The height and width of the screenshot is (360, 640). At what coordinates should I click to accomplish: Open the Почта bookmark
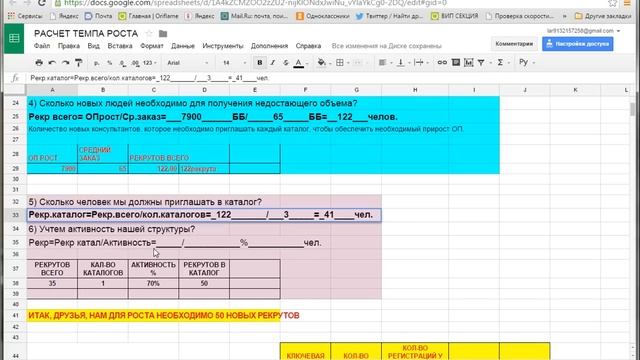(98, 16)
